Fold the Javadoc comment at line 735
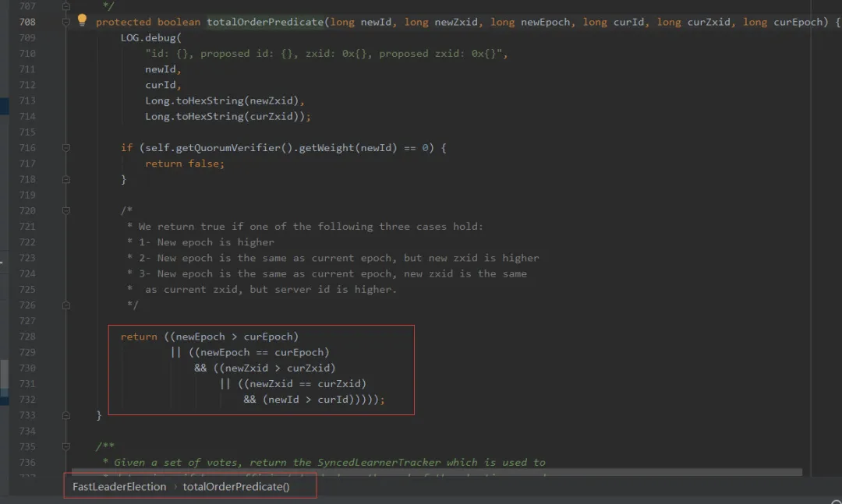The height and width of the screenshot is (504, 842). click(66, 446)
